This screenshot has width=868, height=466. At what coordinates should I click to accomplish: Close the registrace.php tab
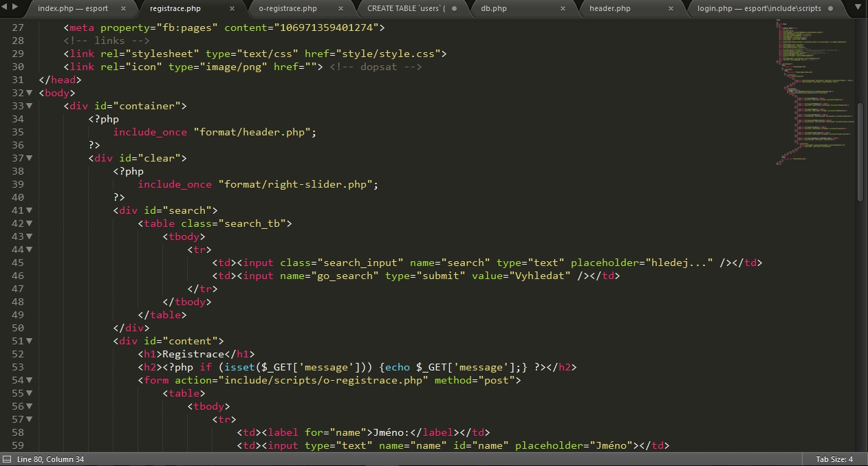coord(232,8)
